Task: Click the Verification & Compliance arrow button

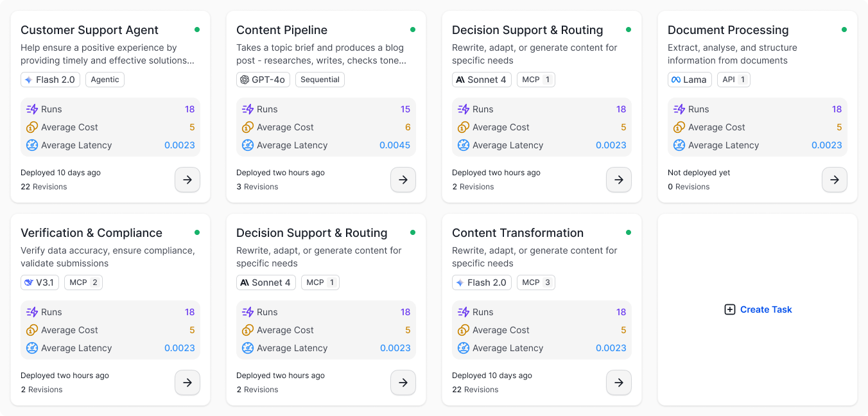Action: click(187, 383)
